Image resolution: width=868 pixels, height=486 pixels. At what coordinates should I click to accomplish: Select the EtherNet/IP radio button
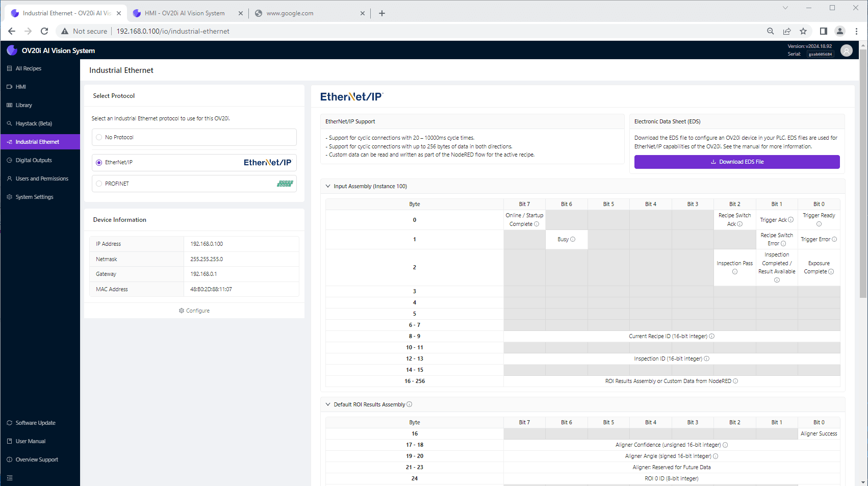pos(99,163)
